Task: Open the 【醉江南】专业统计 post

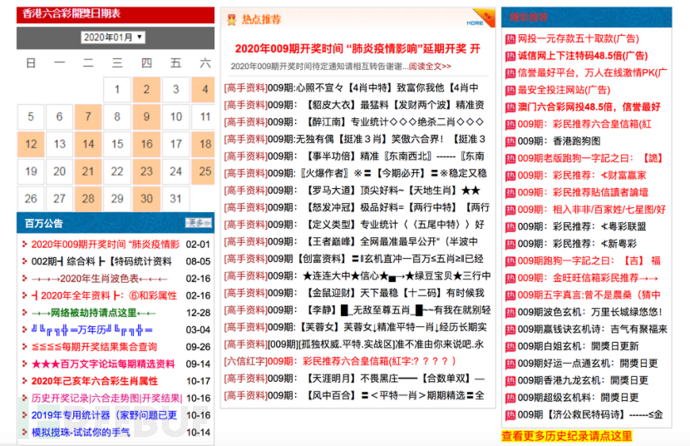Action: pyautogui.click(x=354, y=122)
